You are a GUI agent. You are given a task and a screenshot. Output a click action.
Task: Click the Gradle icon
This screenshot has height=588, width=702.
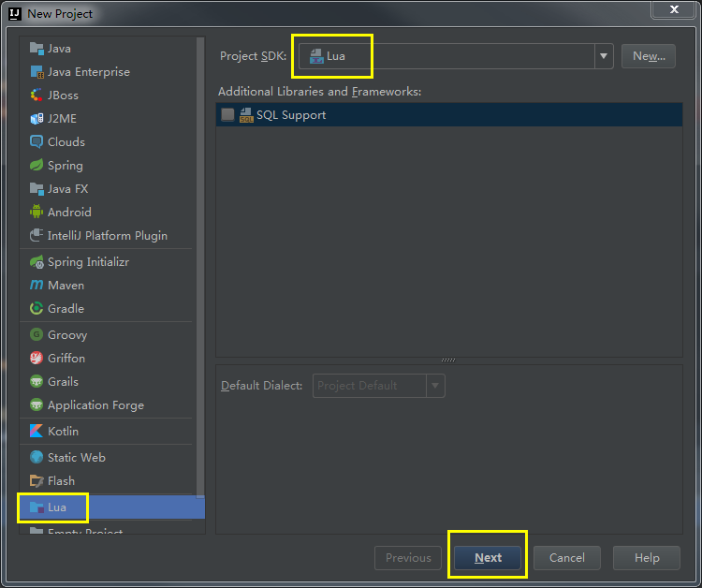pyautogui.click(x=37, y=309)
